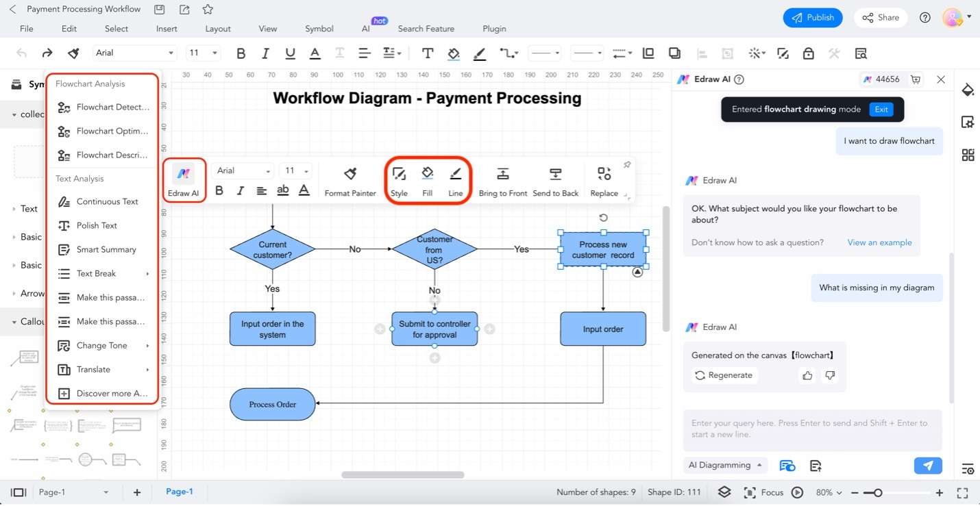Open the AI Diagramming mode dropdown
The image size is (980, 506).
tap(725, 465)
